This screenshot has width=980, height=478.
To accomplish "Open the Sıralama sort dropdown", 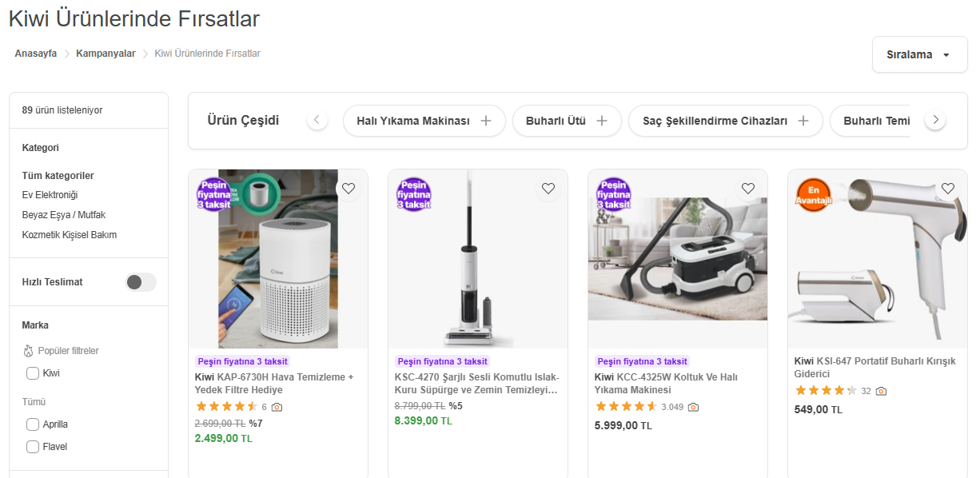I will tap(919, 54).
